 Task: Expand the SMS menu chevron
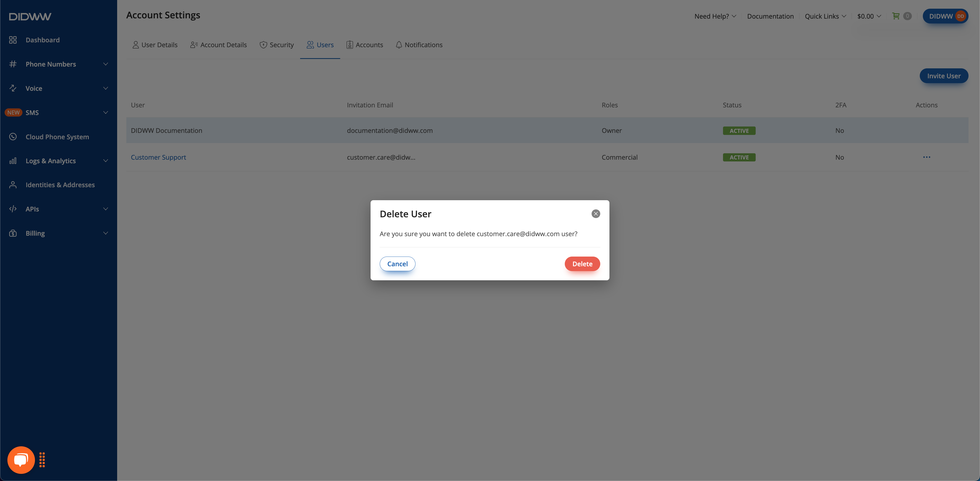(106, 112)
